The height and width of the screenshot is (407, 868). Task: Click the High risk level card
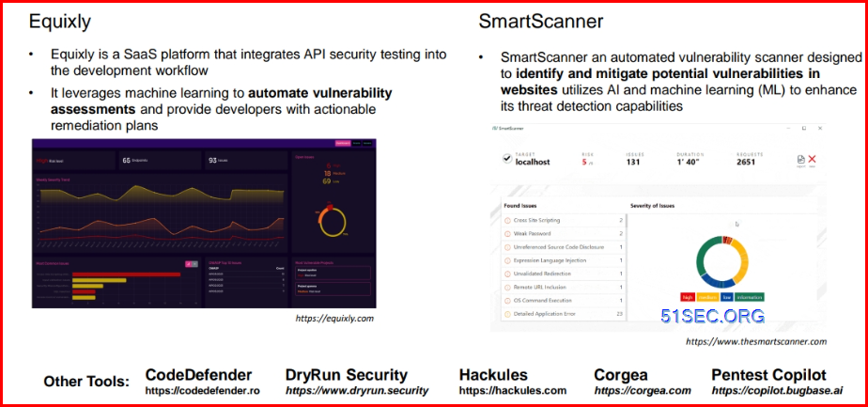point(73,160)
